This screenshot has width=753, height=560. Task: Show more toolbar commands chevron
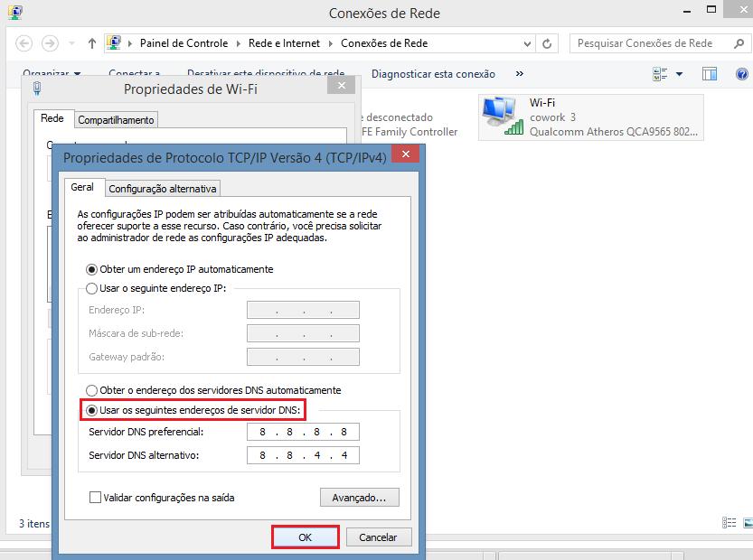[x=519, y=74]
